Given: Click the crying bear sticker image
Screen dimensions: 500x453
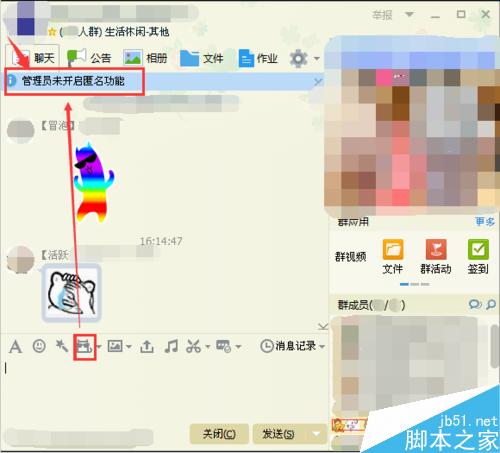Looking at the screenshot, I should (x=72, y=293).
